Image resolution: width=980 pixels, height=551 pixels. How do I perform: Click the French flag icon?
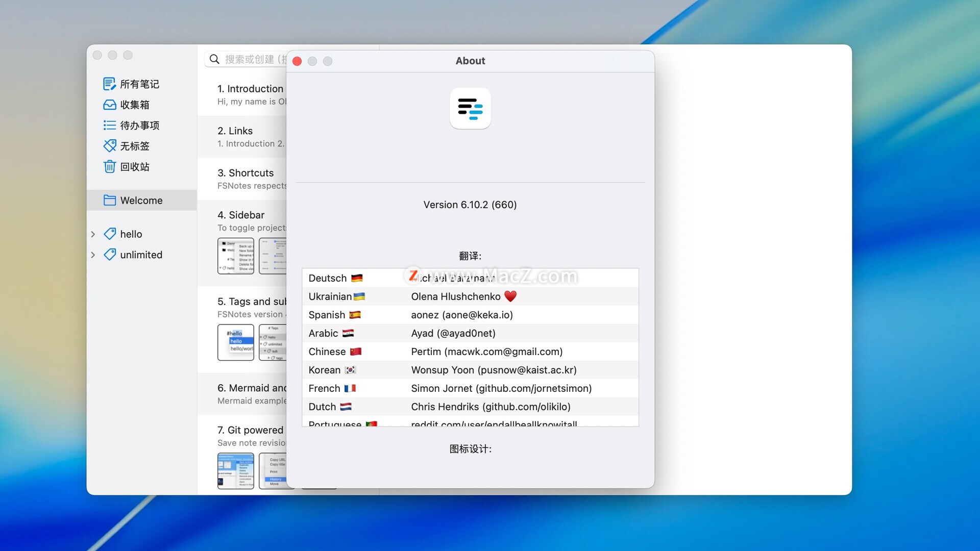(350, 388)
